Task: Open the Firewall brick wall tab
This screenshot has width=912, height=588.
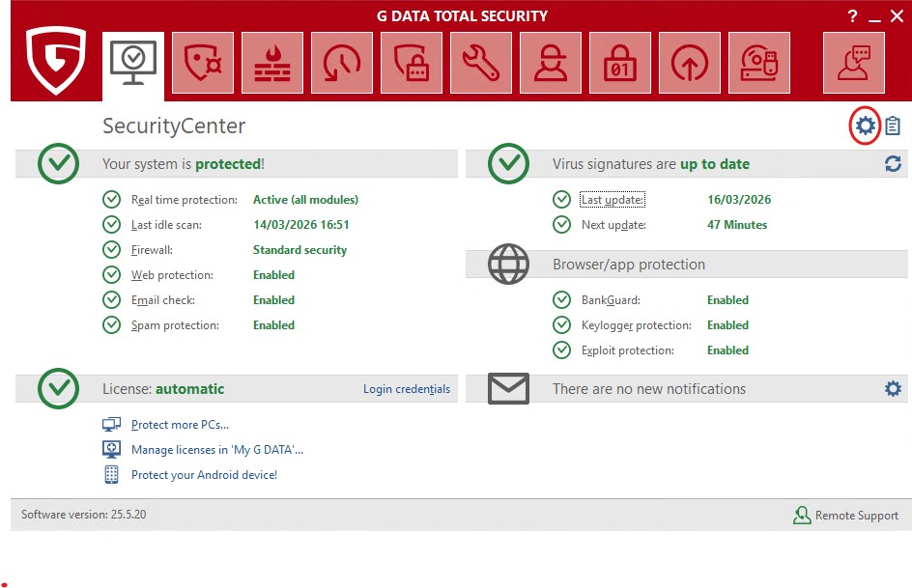Action: (272, 63)
